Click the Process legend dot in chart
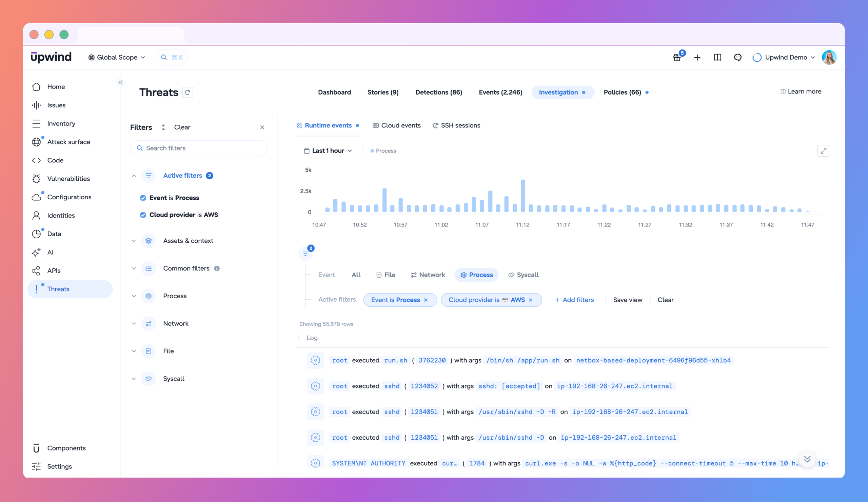Screen dimensions: 868x502 click(372, 151)
